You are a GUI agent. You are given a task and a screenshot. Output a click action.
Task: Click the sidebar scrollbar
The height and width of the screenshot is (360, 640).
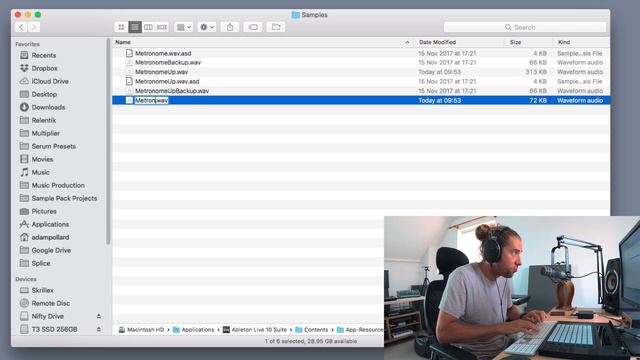tap(108, 142)
